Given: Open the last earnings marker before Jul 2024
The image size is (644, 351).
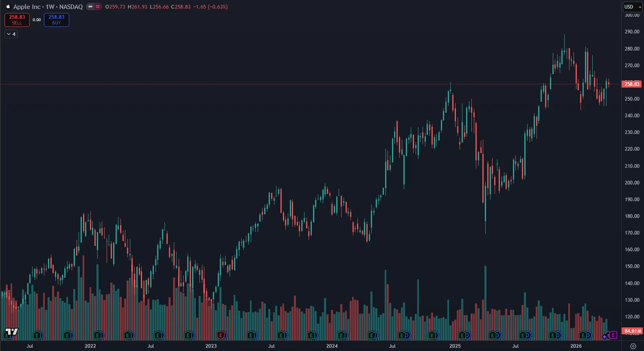Looking at the screenshot, I should [x=372, y=336].
